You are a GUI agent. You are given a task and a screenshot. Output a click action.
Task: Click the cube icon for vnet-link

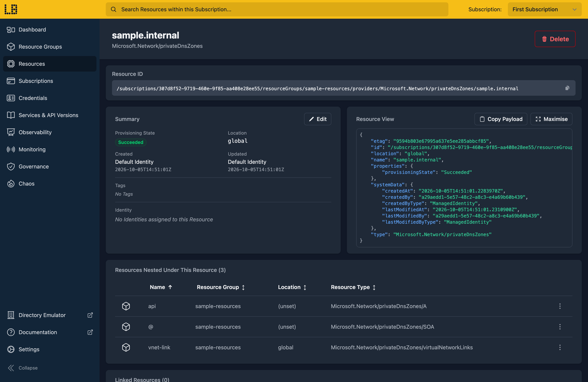click(x=126, y=347)
